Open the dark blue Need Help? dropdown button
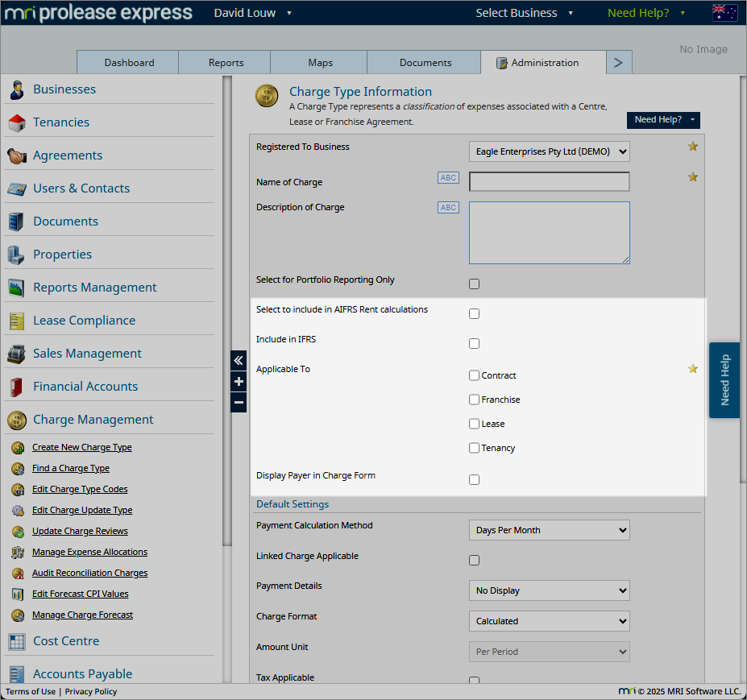This screenshot has width=747, height=700. (664, 120)
